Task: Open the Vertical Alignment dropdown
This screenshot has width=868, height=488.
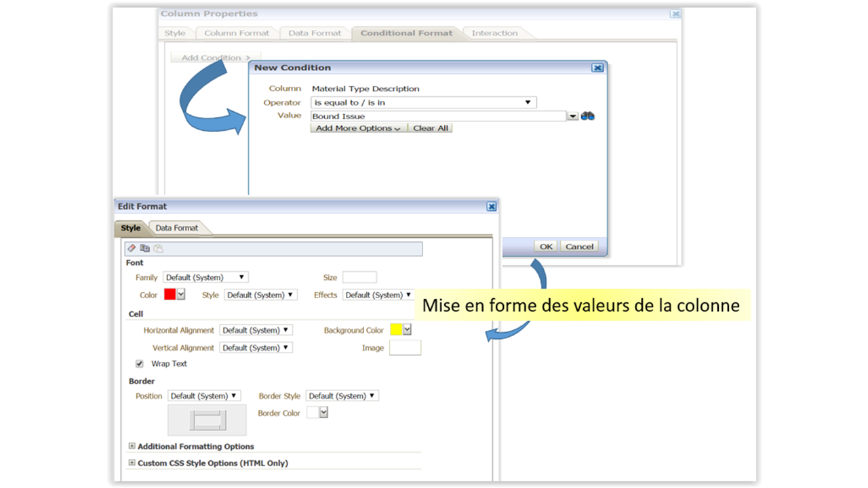Action: point(256,348)
